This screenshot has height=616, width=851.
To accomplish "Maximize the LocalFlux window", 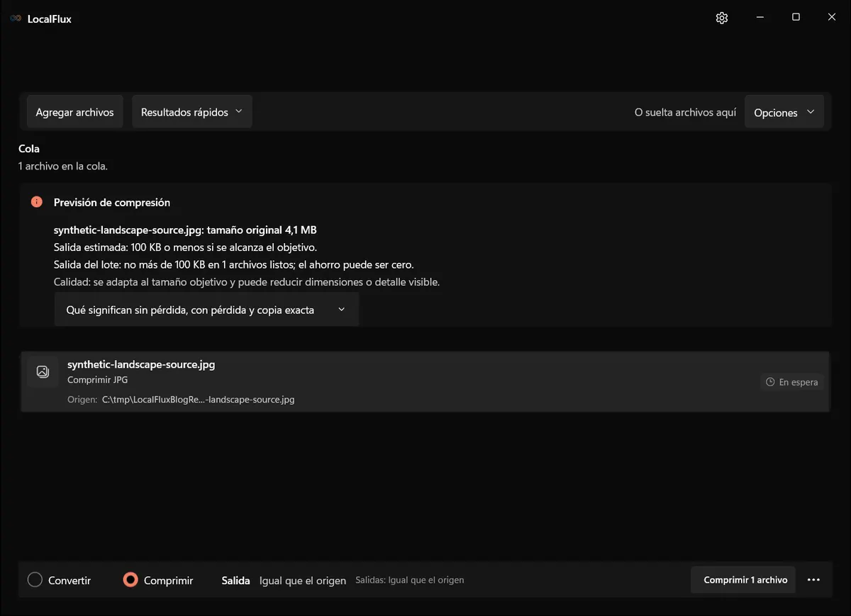I will click(796, 18).
